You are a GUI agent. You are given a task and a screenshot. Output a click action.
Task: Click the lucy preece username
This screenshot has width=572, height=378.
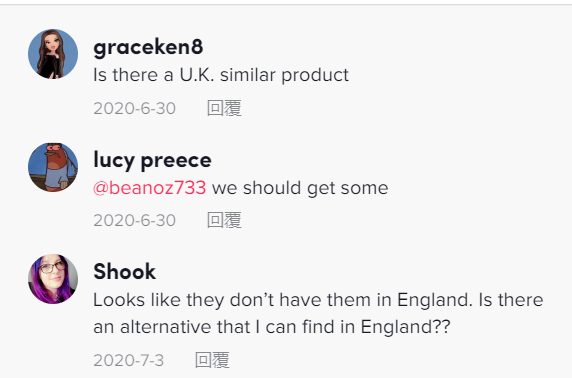[x=152, y=160]
